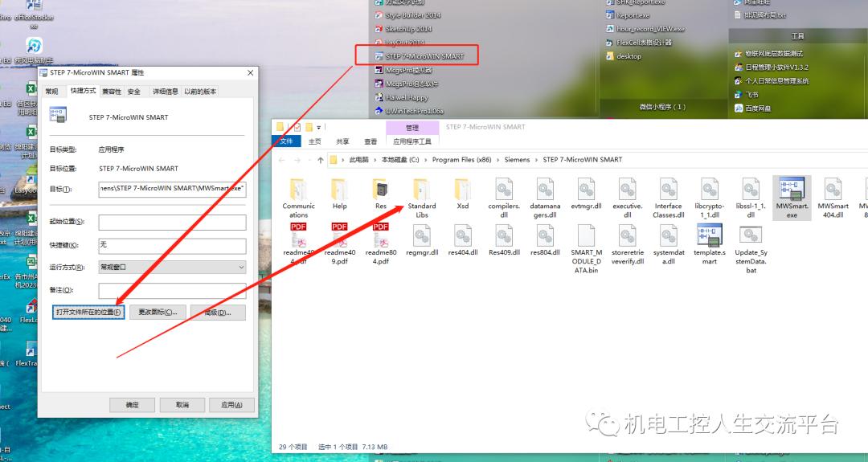The width and height of the screenshot is (868, 462).
Task: Select MWSmart404.dll file
Action: [833, 198]
